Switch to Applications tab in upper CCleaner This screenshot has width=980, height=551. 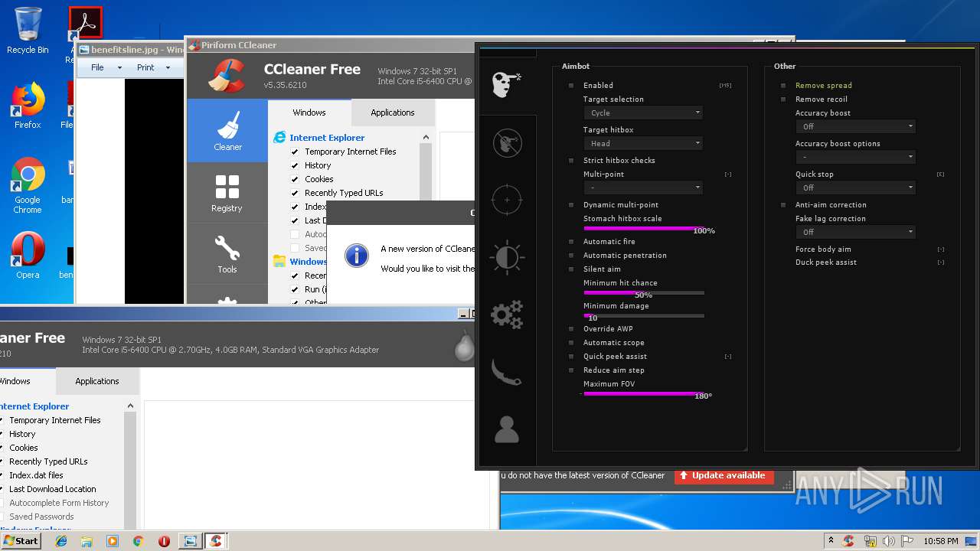coord(393,112)
